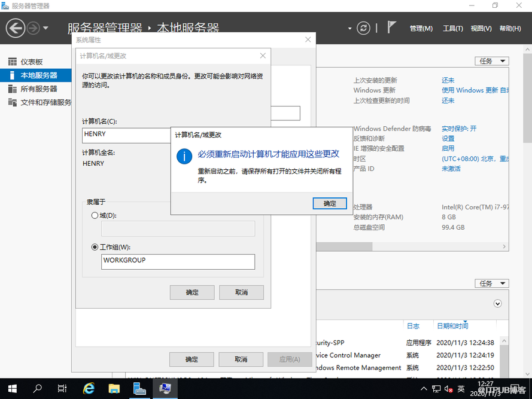This screenshot has width=532, height=399.
Task: Click 确定 in the restart notice dialog
Action: pyautogui.click(x=330, y=203)
